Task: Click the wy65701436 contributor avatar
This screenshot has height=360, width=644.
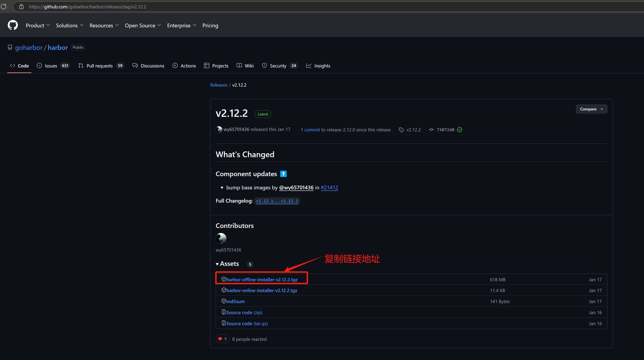Action: pos(221,238)
